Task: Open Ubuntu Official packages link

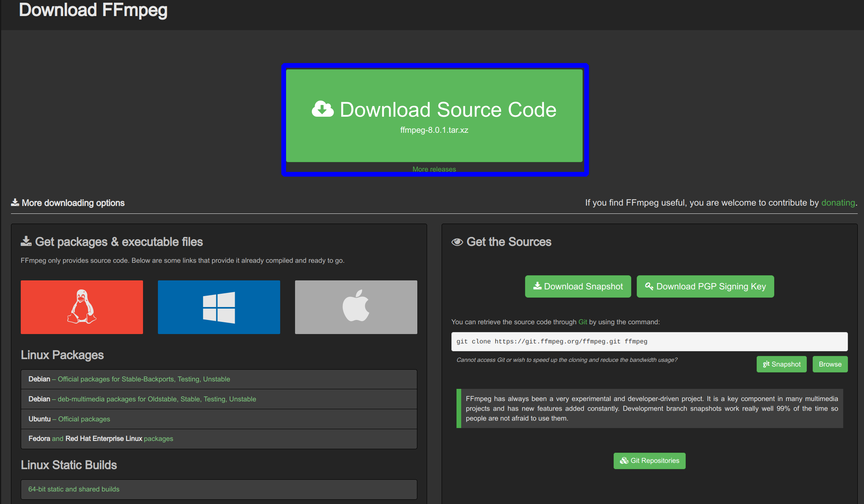Action: (x=84, y=419)
